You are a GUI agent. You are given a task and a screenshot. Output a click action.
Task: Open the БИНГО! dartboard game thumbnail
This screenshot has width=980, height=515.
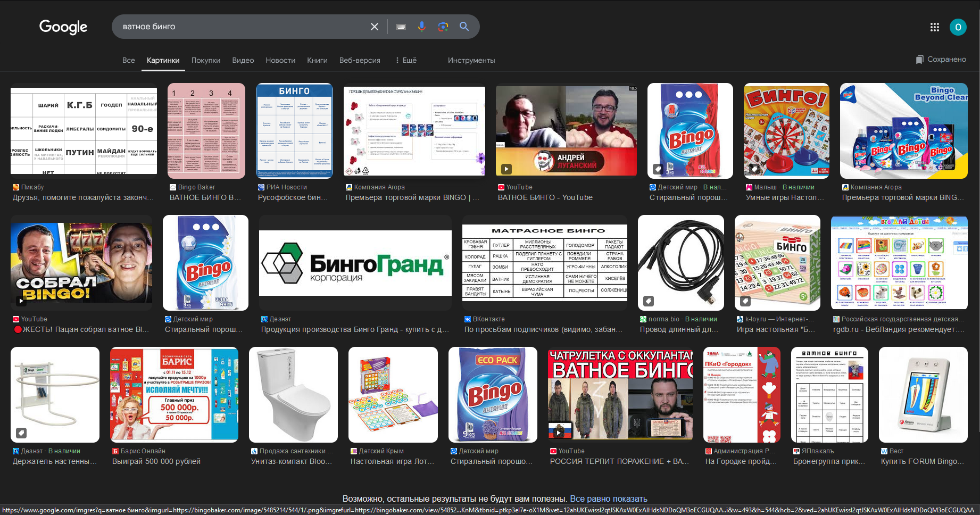coord(786,131)
